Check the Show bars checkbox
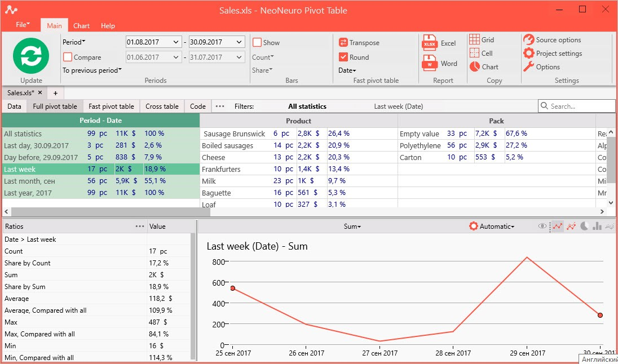 [x=257, y=42]
